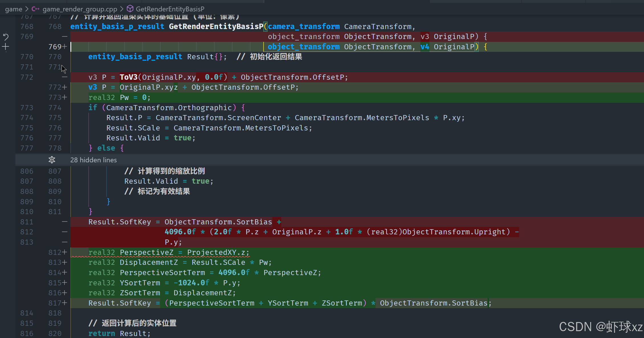Viewport: 644px width, 338px height.
Task: Click chevron after game breadcrumb folder
Action: click(x=27, y=9)
